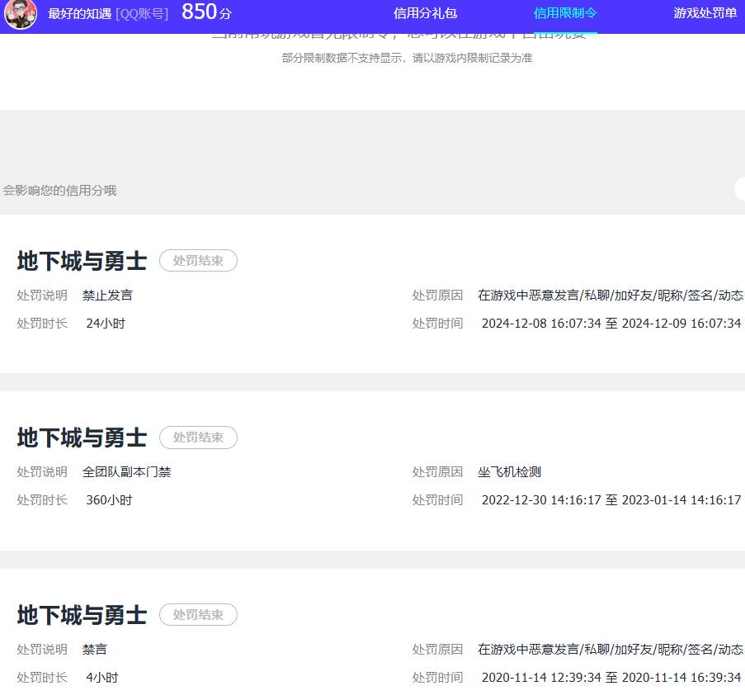Toggle display of the 360小时 penalty duration
The image size is (745, 700).
(x=109, y=499)
